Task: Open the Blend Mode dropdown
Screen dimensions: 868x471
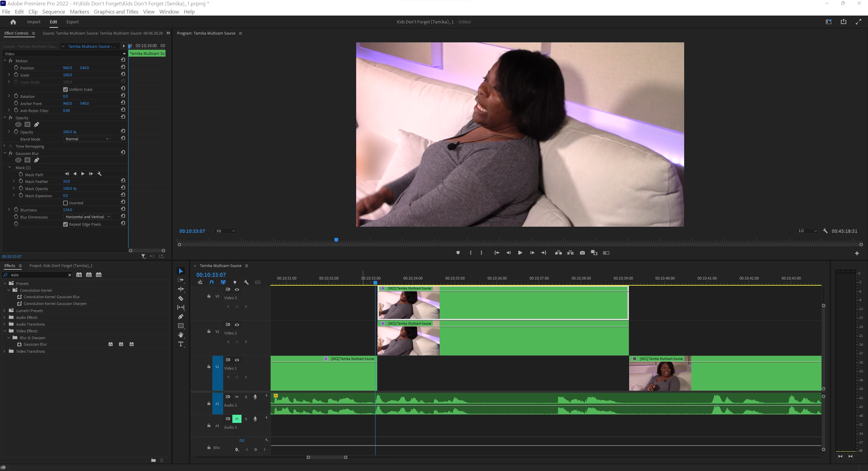Action: 87,139
